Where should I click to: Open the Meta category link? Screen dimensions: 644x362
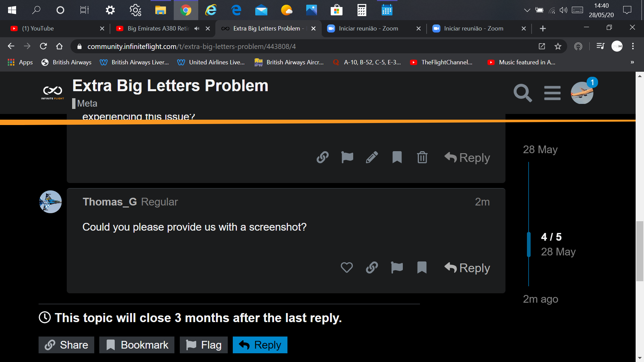tap(87, 103)
